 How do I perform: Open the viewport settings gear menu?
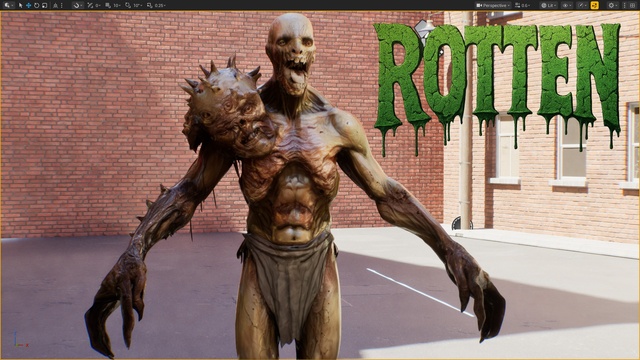click(612, 5)
